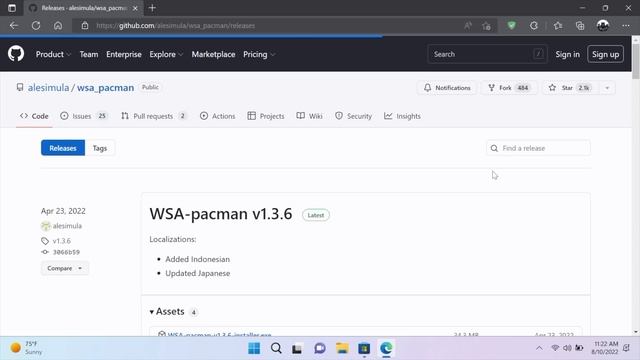Open new browser tab
Viewport: 640px width, 360px height.
pos(152,8)
